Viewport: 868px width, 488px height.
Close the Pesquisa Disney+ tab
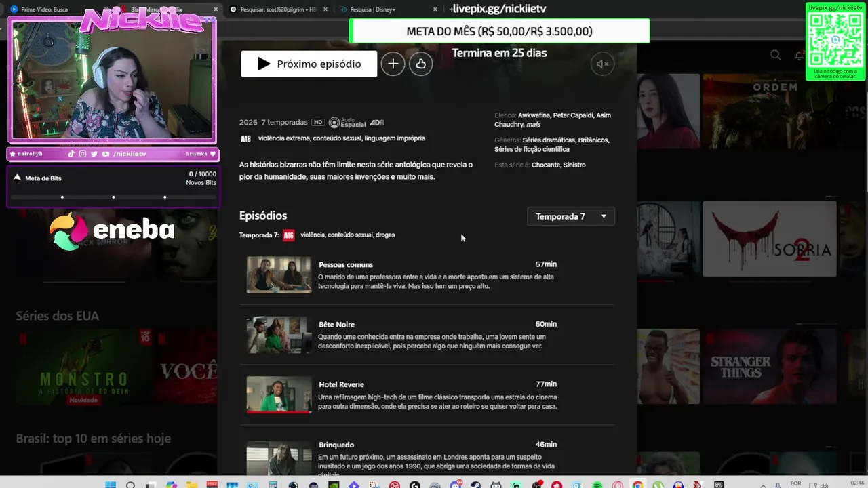[x=435, y=9]
